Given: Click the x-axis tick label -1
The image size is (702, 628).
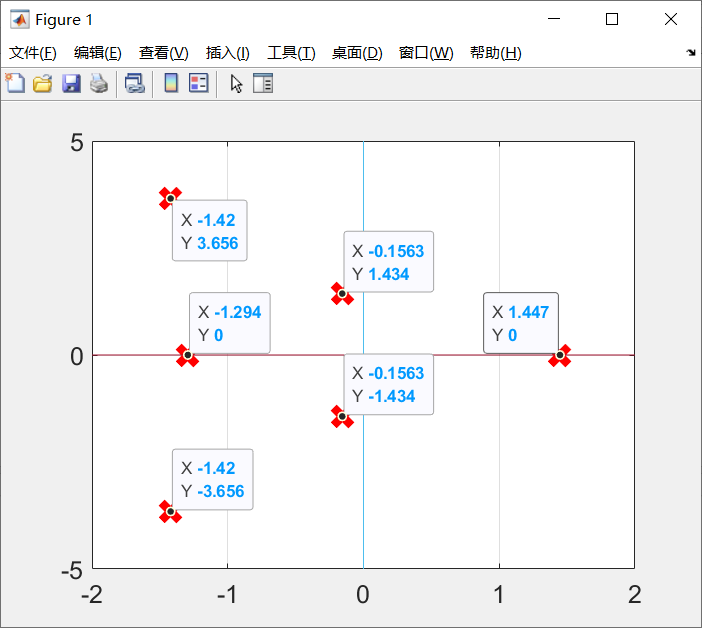Looking at the screenshot, I should (227, 595).
